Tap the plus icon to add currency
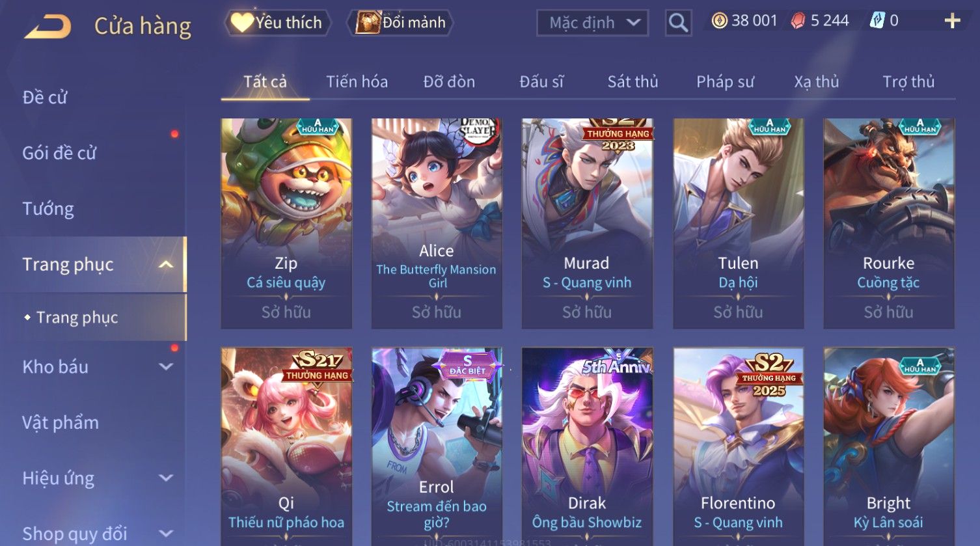This screenshot has height=546, width=980. pyautogui.click(x=952, y=21)
